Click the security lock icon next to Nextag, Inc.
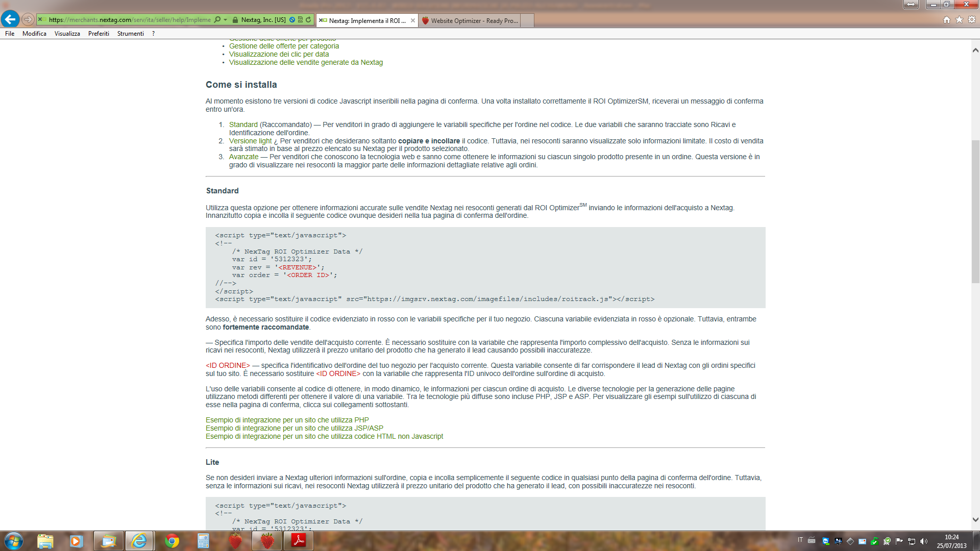The height and width of the screenshot is (551, 980). [235, 20]
